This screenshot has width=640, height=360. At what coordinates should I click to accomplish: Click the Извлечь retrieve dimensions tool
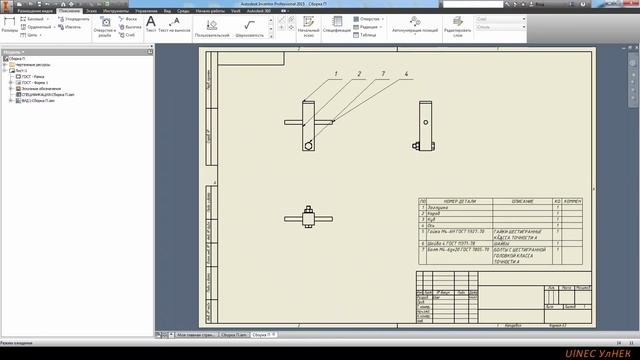pyautogui.click(x=69, y=27)
